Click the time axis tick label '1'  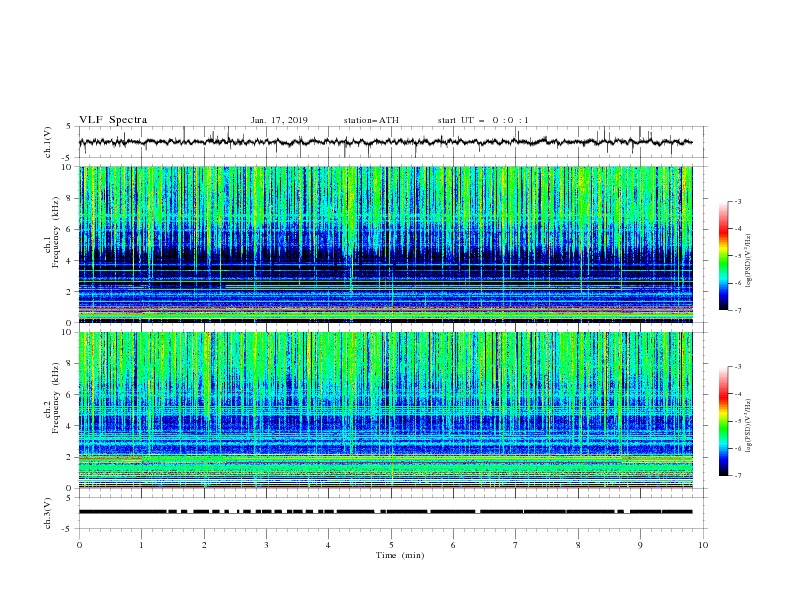click(141, 545)
